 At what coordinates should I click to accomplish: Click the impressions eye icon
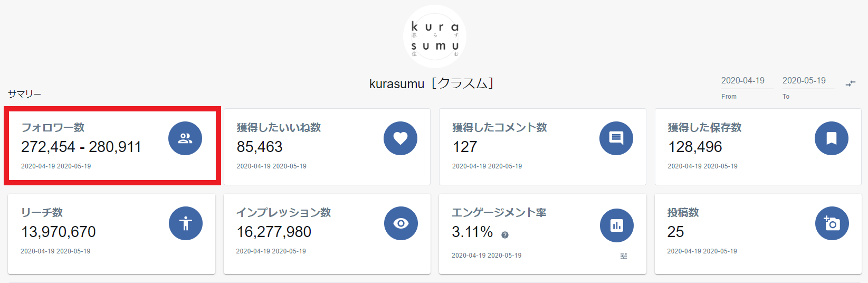(401, 223)
